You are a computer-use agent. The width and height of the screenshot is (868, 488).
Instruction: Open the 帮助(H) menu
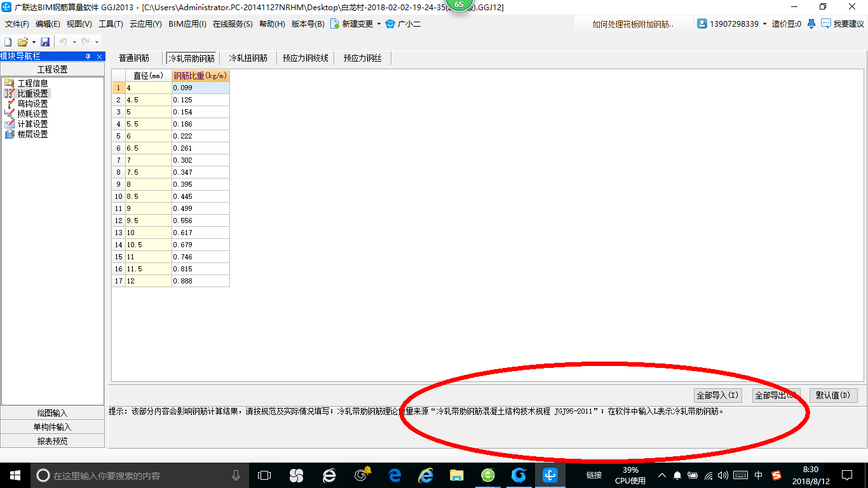tap(272, 24)
